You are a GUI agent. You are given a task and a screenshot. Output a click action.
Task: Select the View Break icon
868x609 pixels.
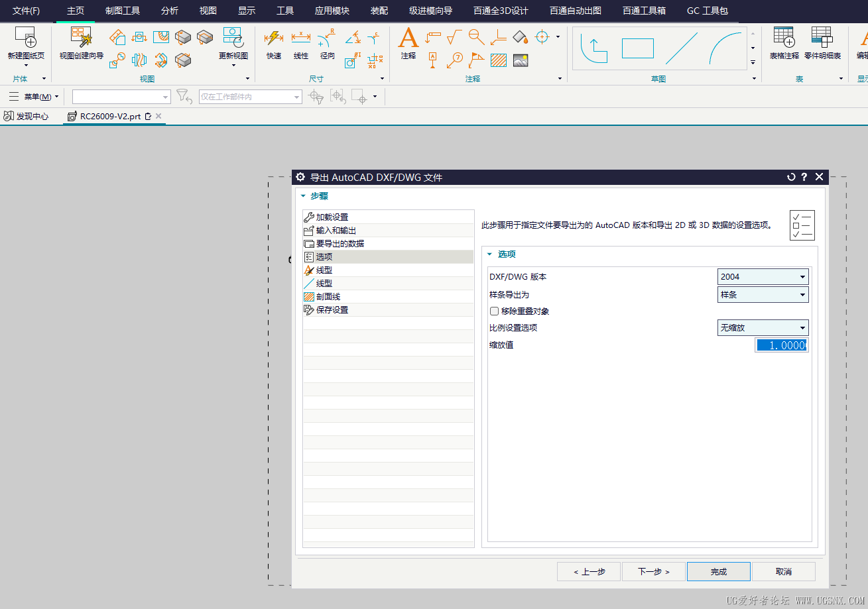click(x=139, y=60)
